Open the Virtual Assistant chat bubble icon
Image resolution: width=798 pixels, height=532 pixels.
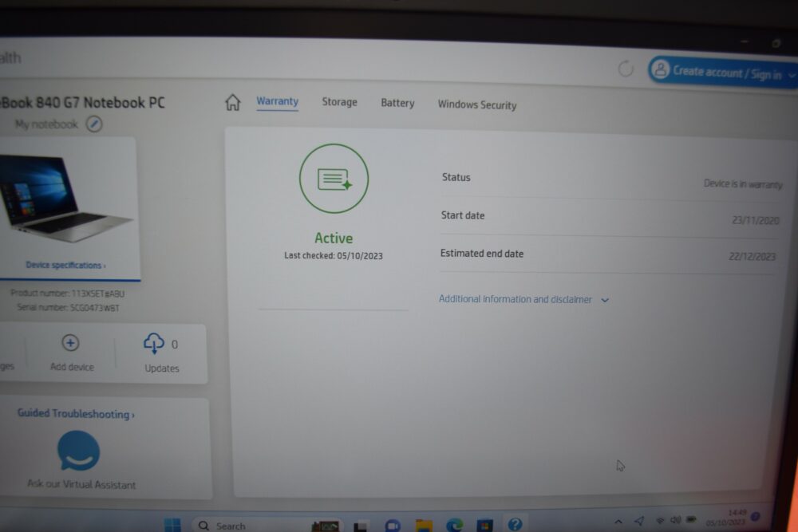(x=78, y=451)
